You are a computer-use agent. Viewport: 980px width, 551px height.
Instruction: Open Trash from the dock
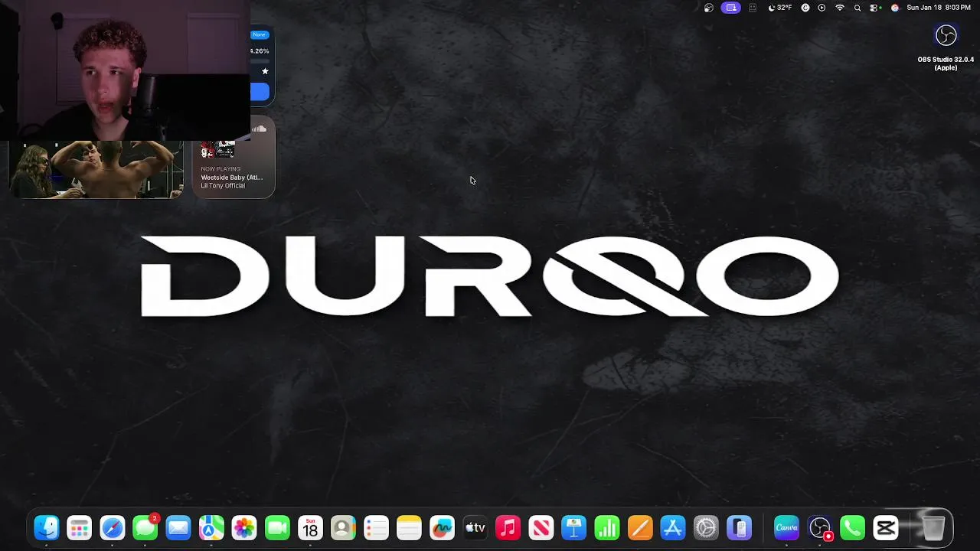pyautogui.click(x=933, y=528)
